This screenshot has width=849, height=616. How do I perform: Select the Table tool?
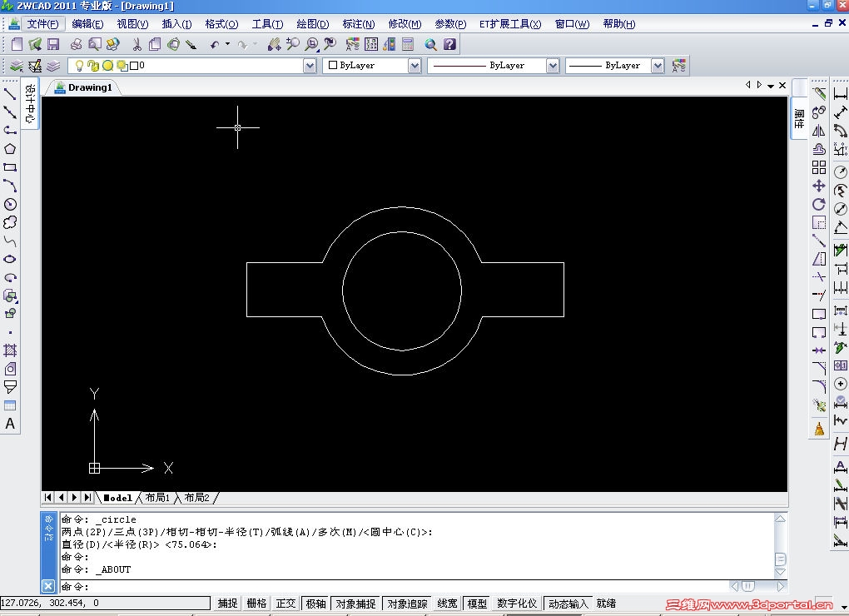coord(10,405)
